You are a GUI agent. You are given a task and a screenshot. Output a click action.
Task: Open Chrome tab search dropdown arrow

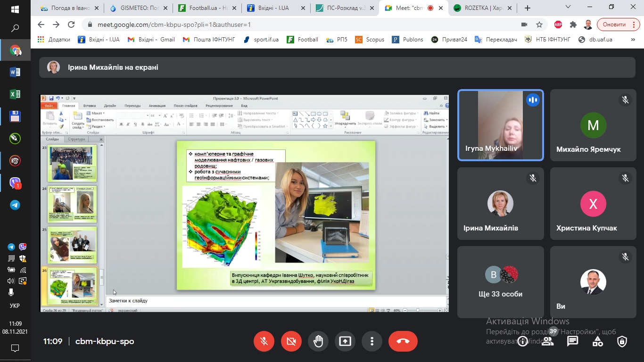coord(567,7)
